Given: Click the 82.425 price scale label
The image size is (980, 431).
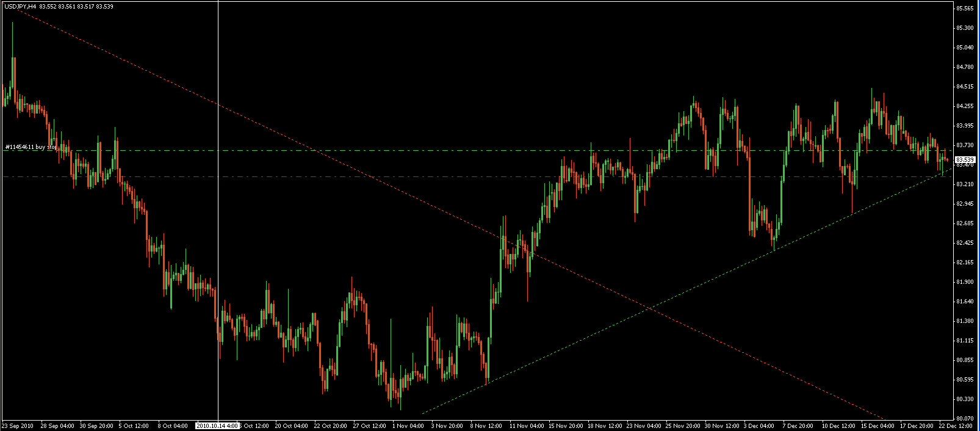Looking at the screenshot, I should 965,243.
